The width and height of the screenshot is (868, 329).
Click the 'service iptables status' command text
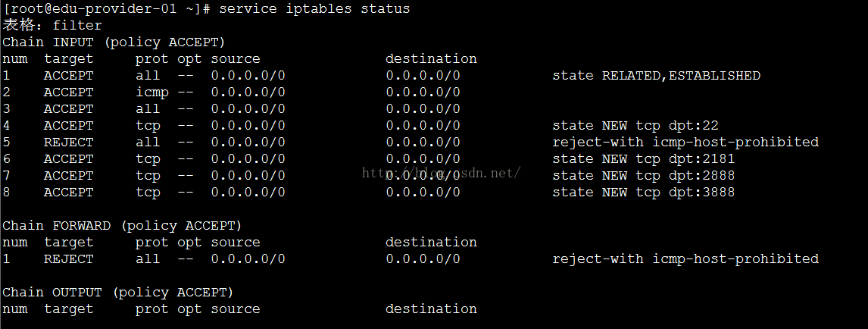click(314, 9)
